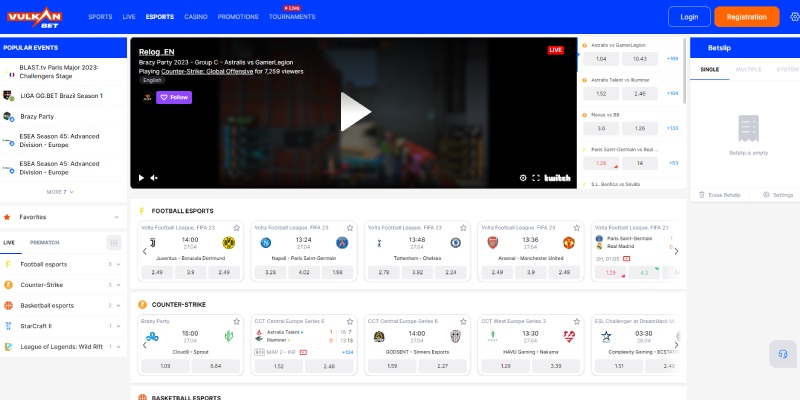Click the Login button

tap(689, 17)
